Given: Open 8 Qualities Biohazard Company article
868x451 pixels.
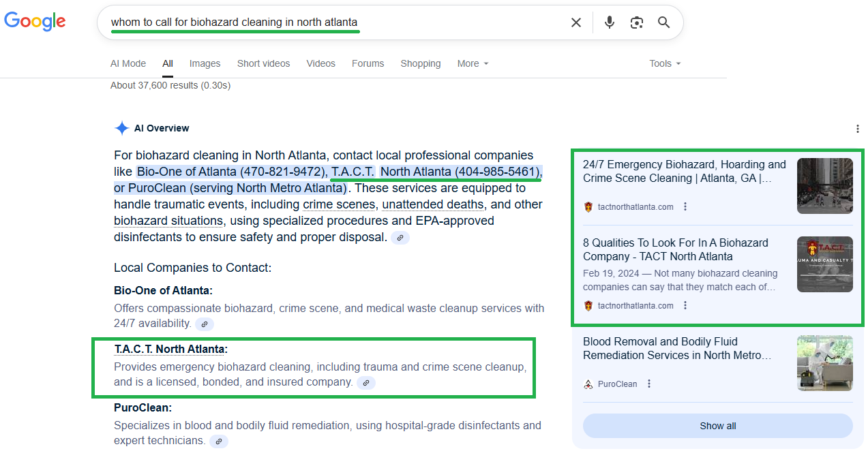Looking at the screenshot, I should point(675,249).
